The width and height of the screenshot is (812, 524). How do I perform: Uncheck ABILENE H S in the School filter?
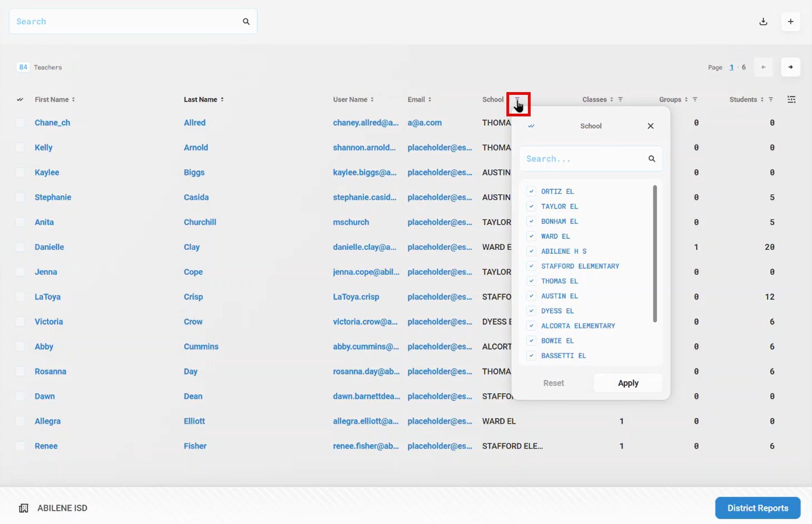click(531, 251)
